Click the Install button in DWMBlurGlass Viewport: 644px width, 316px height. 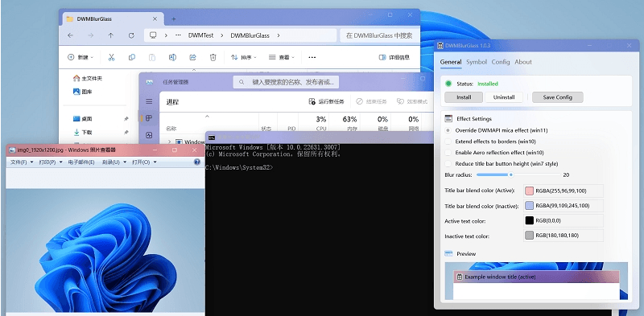click(464, 97)
